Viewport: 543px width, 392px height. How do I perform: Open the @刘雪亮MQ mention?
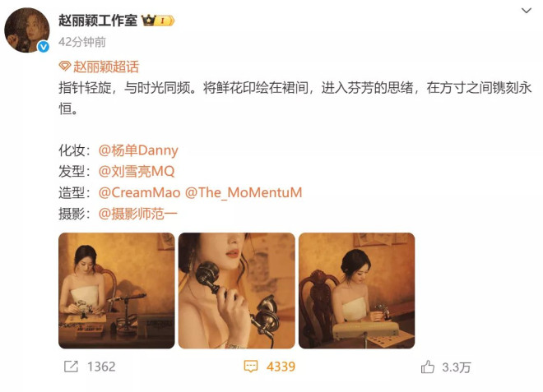137,171
